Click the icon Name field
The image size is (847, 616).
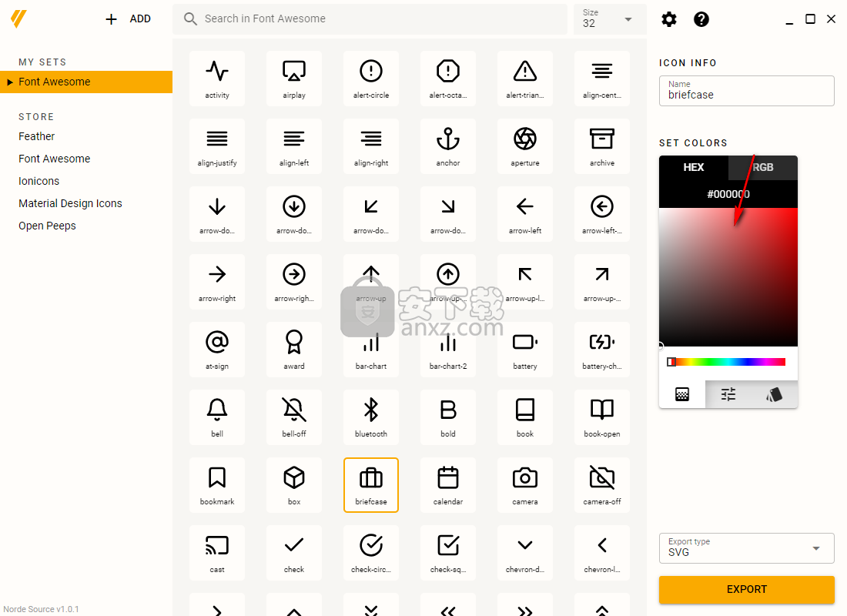click(x=747, y=91)
